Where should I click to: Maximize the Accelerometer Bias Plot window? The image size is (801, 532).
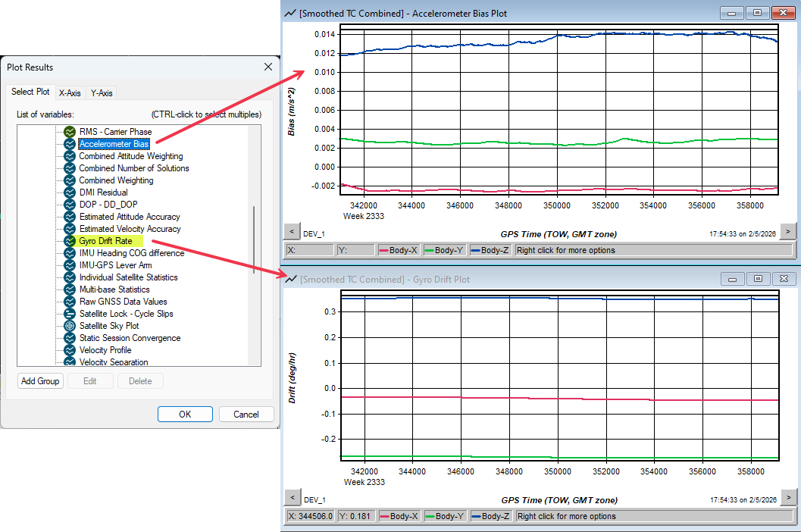click(757, 13)
